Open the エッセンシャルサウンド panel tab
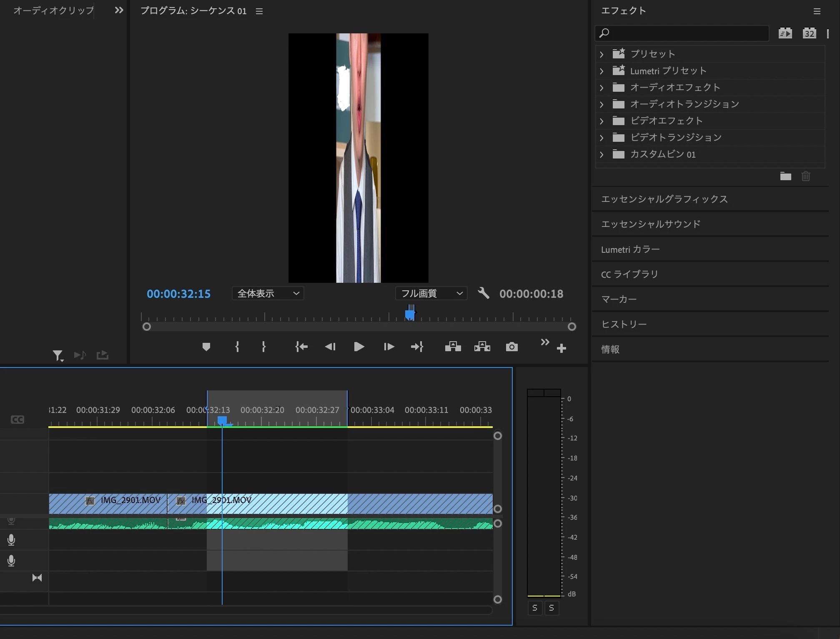This screenshot has width=840, height=639. [x=650, y=224]
